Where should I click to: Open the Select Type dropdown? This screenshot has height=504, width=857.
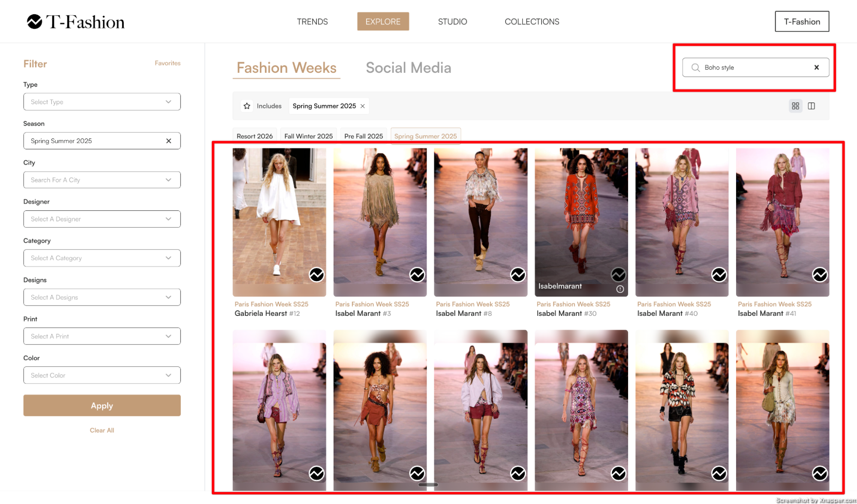pyautogui.click(x=102, y=102)
